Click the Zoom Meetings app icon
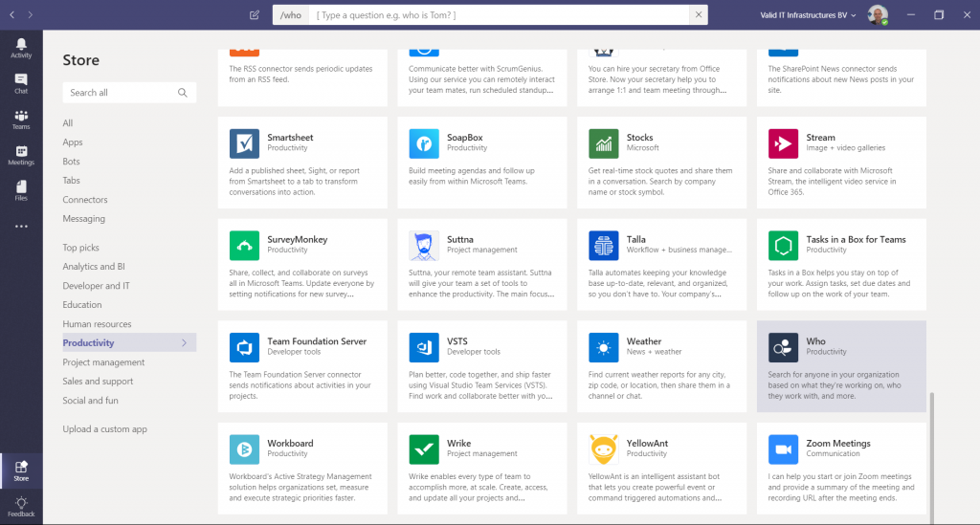The height and width of the screenshot is (525, 980). (783, 449)
